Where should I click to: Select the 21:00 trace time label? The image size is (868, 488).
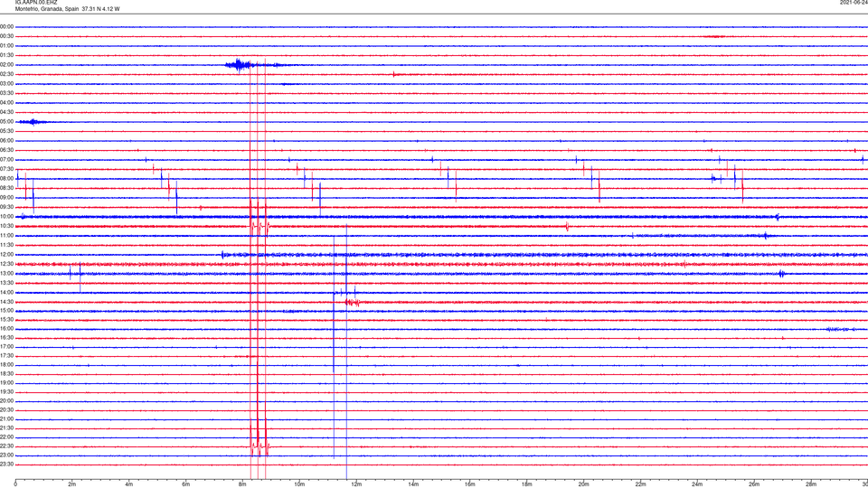(x=6, y=419)
